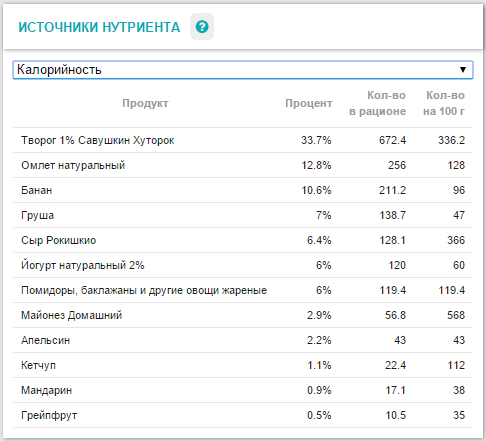Select the Апельсин product row
This screenshot has width=486, height=441.
[243, 340]
